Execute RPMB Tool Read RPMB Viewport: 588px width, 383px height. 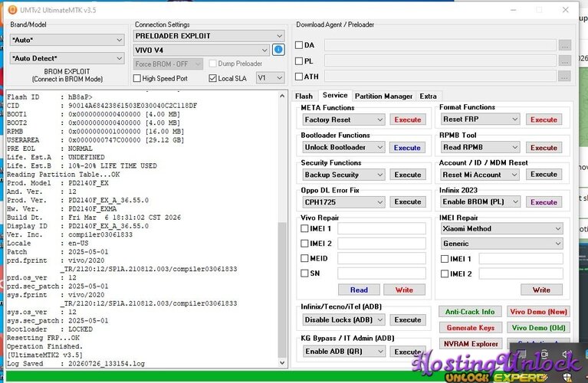point(544,148)
